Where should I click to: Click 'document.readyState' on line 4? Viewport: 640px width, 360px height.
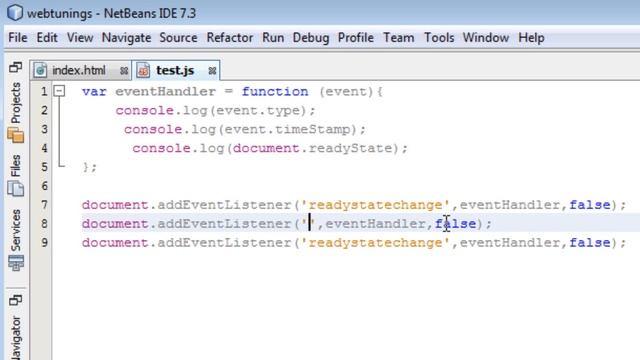coord(313,148)
